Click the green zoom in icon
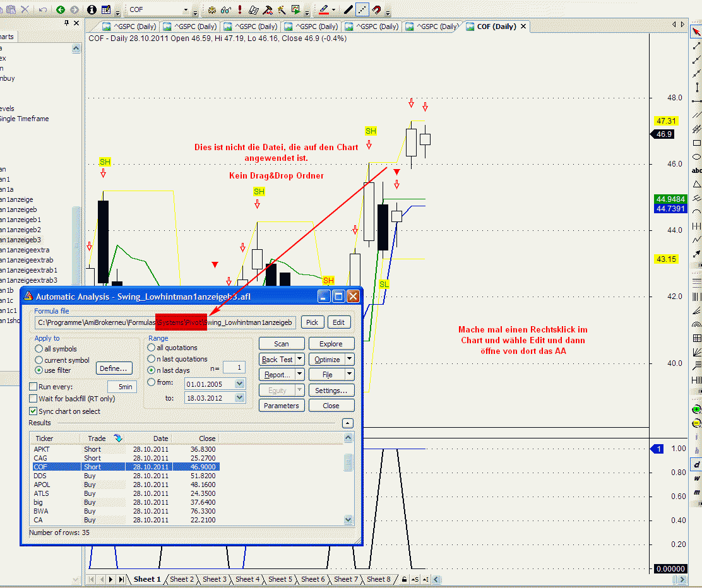 coord(696,409)
